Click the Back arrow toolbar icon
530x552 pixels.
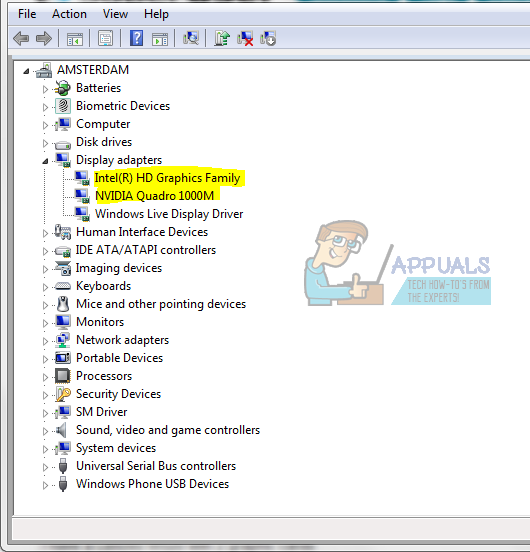pyautogui.click(x=21, y=38)
